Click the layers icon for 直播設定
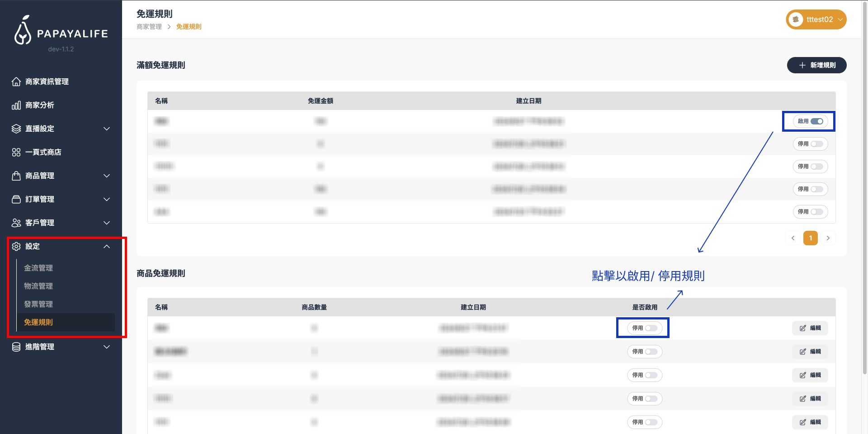868x434 pixels. 16,129
